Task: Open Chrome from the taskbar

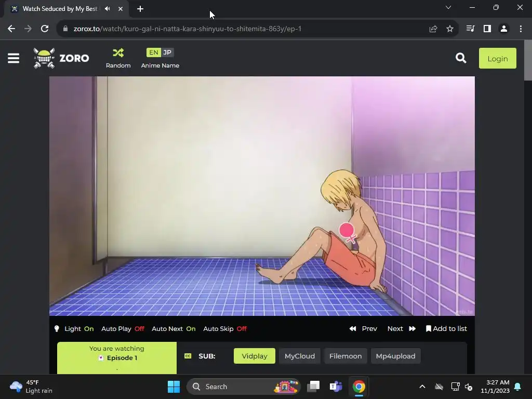Action: coord(358,387)
